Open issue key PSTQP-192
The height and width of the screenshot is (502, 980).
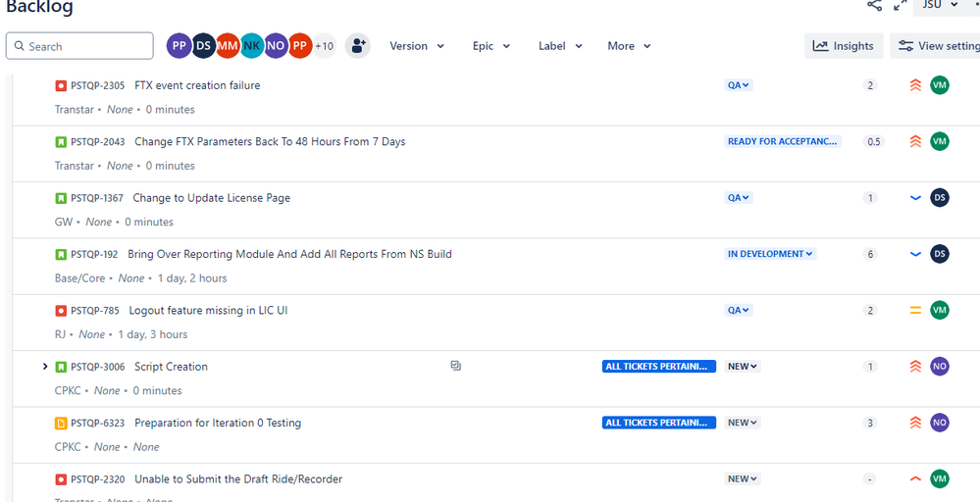click(94, 254)
